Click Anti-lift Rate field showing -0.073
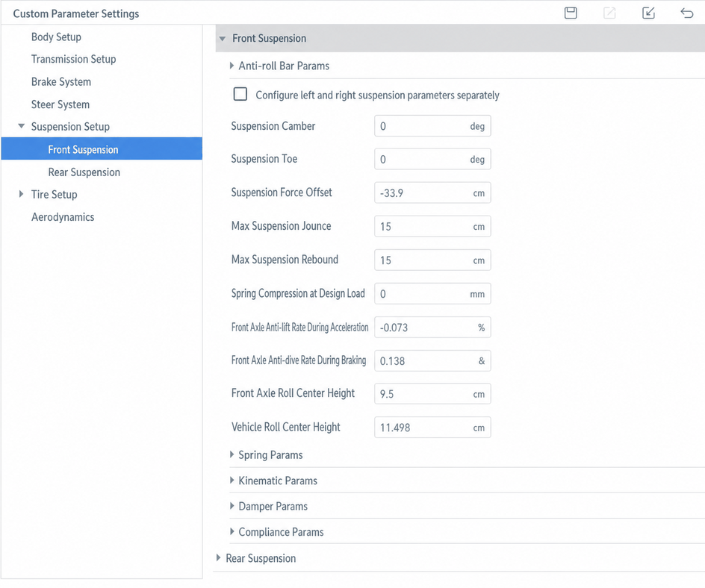Image resolution: width=705 pixels, height=588 pixels. pyautogui.click(x=432, y=328)
